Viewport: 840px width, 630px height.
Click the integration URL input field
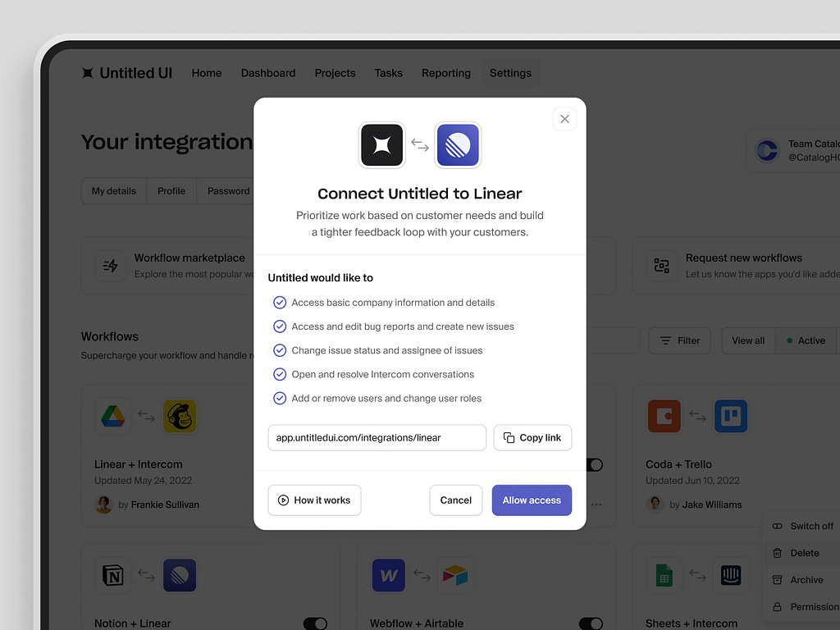click(x=377, y=438)
